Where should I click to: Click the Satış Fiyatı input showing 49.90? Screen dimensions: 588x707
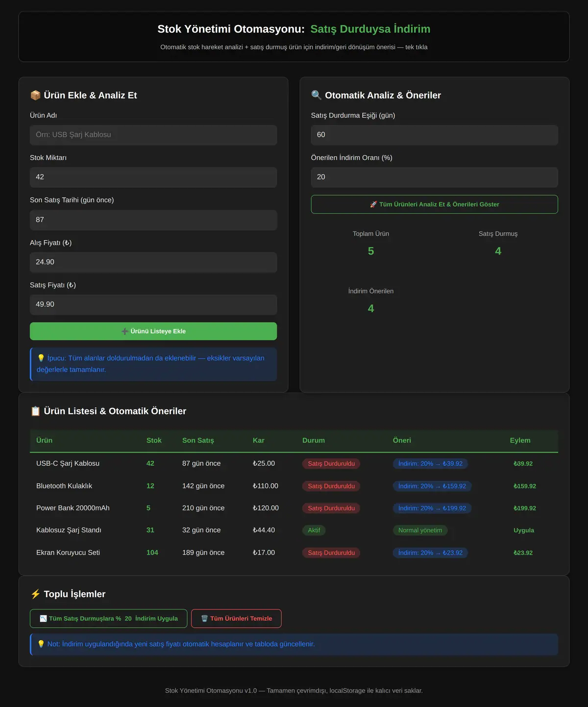click(153, 304)
